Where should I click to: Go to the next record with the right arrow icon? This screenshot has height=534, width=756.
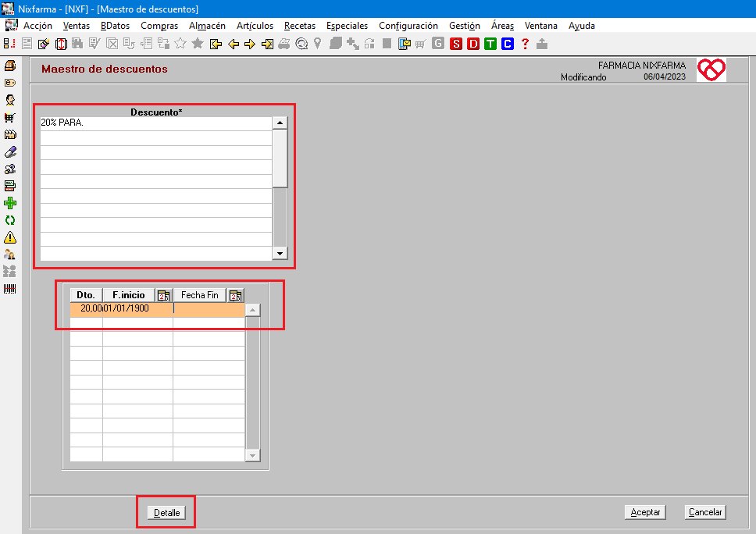[x=250, y=44]
